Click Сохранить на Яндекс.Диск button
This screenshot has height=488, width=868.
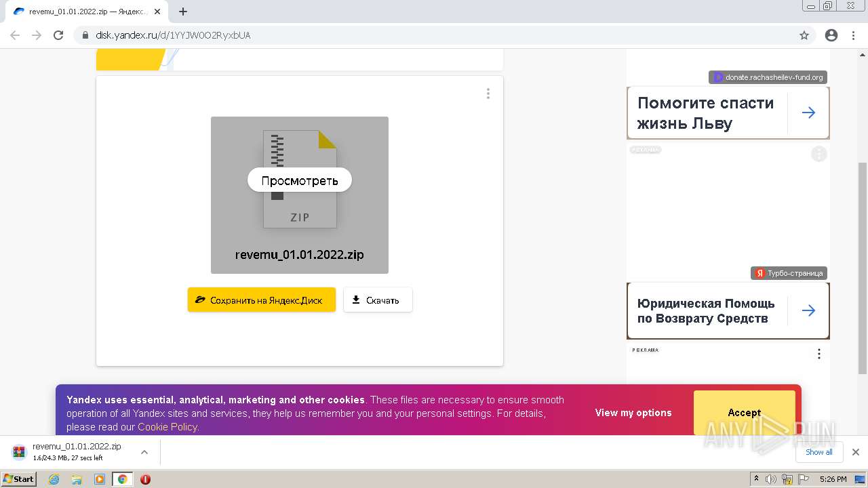[262, 300]
